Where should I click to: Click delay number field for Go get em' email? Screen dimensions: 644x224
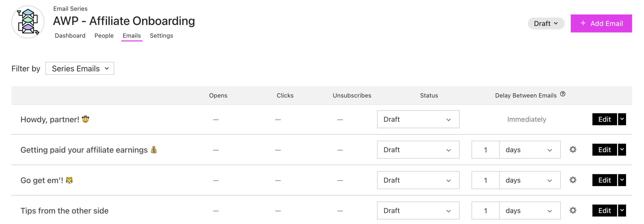pos(485,180)
